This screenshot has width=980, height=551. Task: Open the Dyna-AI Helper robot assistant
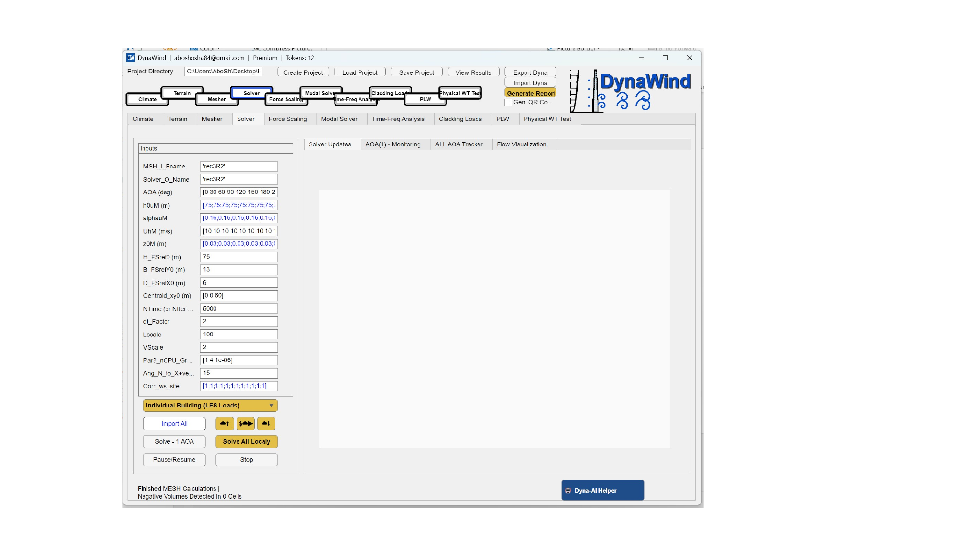click(602, 490)
